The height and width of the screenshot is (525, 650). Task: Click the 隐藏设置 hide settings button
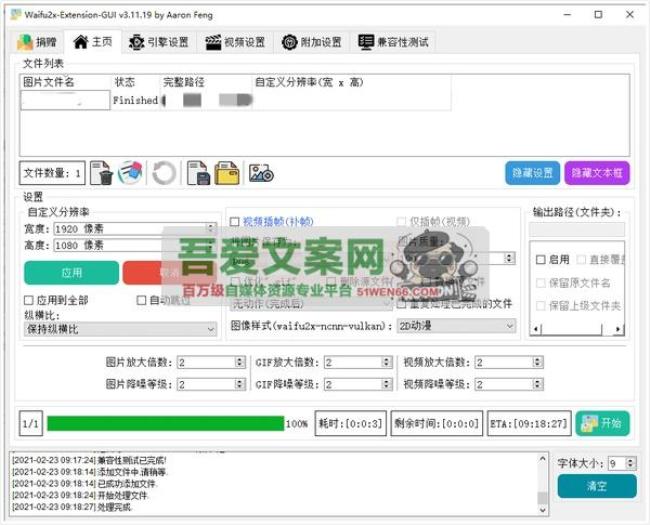pyautogui.click(x=532, y=173)
